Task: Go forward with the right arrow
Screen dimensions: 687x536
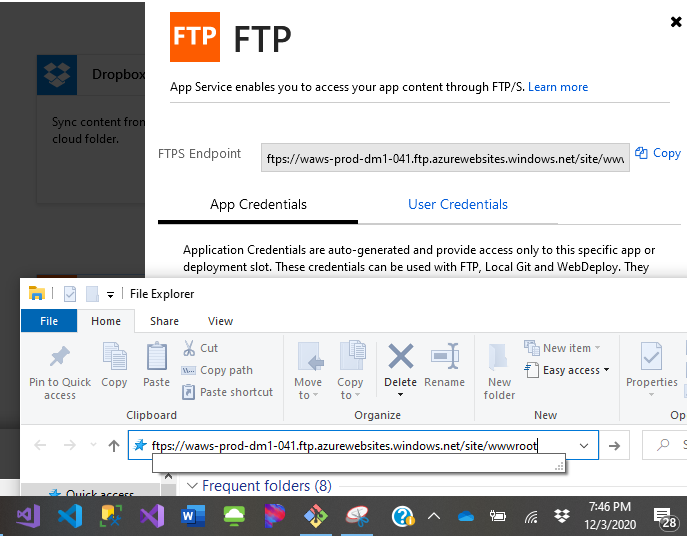Action: (70, 445)
